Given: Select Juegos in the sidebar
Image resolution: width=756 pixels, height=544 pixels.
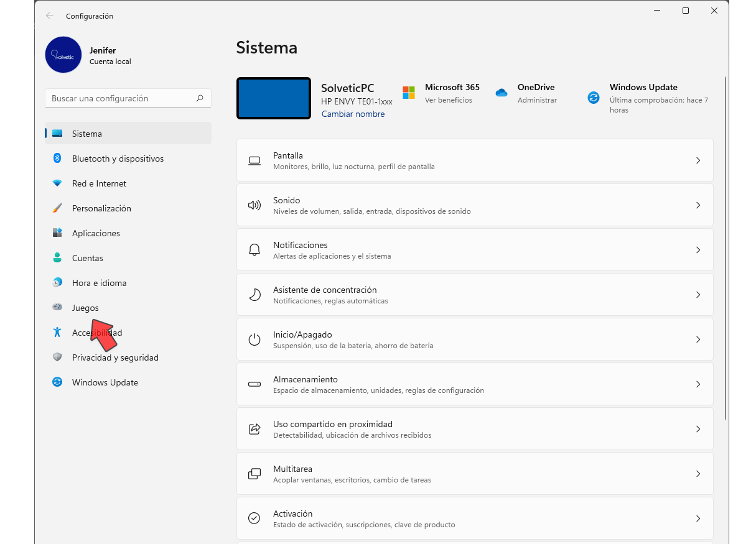Looking at the screenshot, I should click(85, 308).
